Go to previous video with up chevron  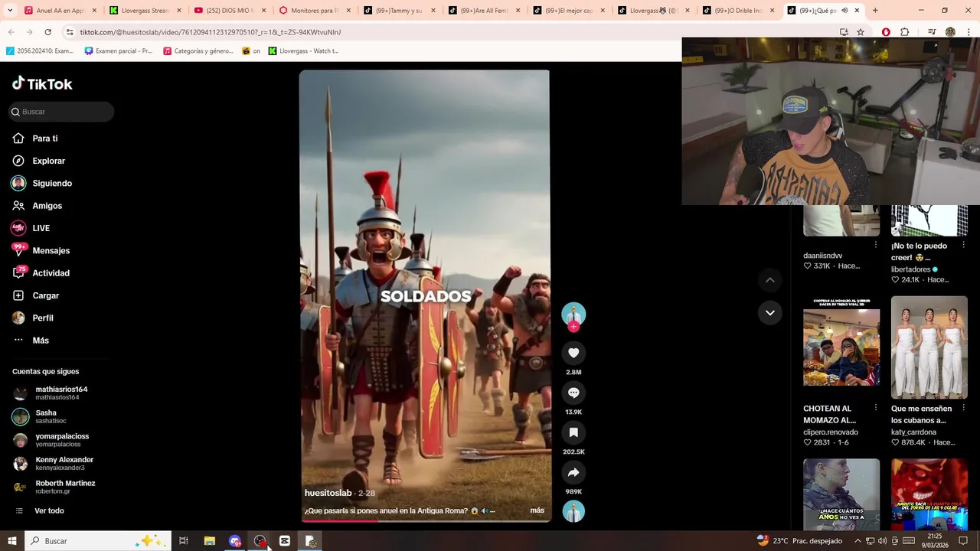coord(770,280)
